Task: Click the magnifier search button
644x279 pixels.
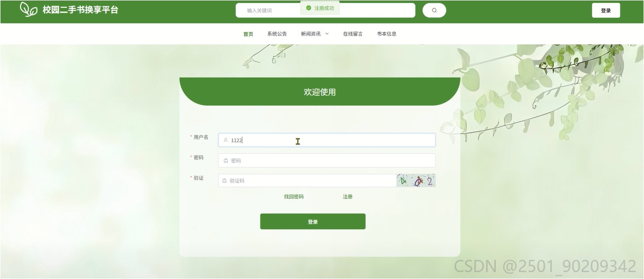Action: coord(434,10)
